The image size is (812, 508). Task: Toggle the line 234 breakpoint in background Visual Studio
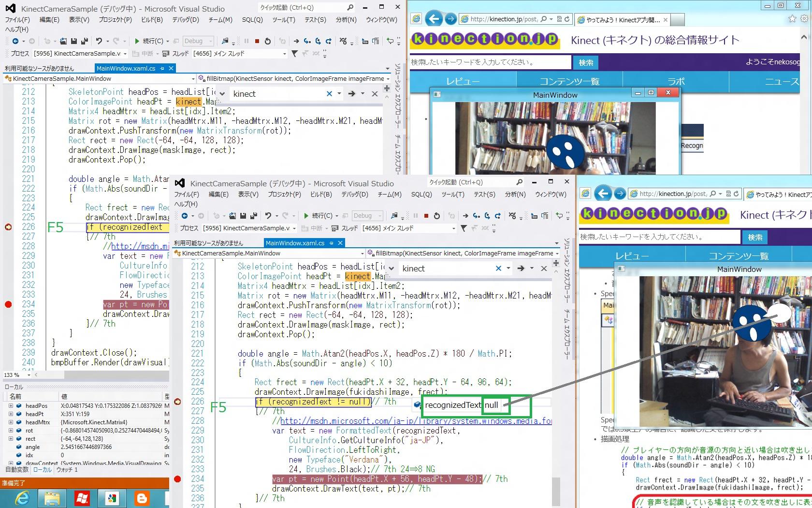pos(8,304)
